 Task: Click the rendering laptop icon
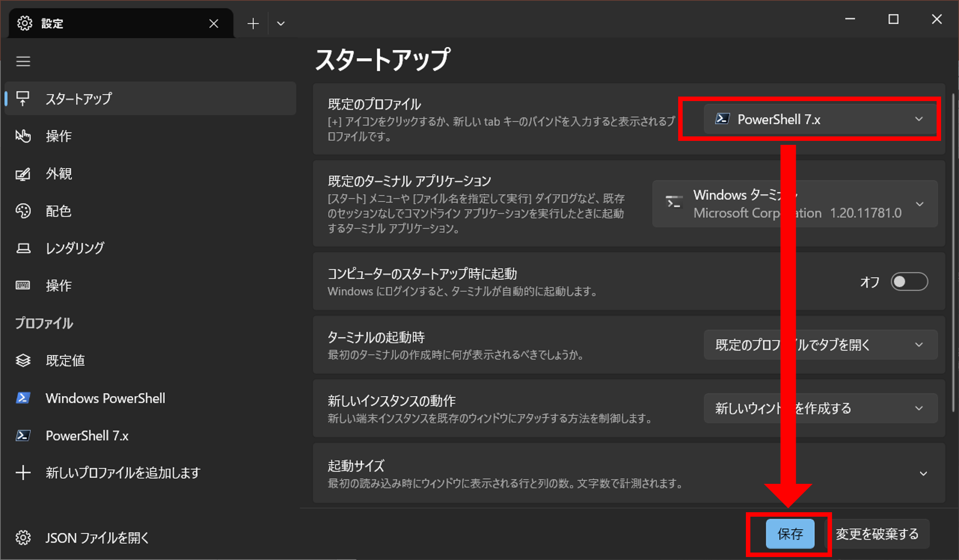pyautogui.click(x=23, y=248)
